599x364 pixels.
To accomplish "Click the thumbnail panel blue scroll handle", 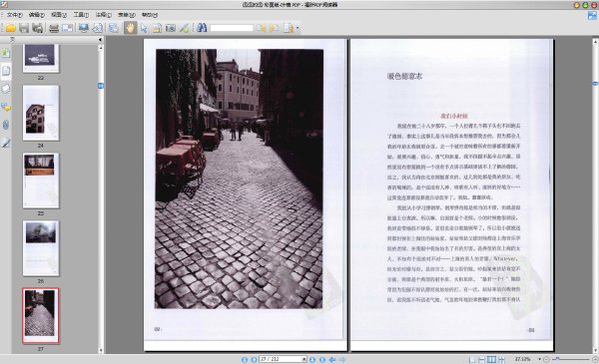I will point(101,86).
